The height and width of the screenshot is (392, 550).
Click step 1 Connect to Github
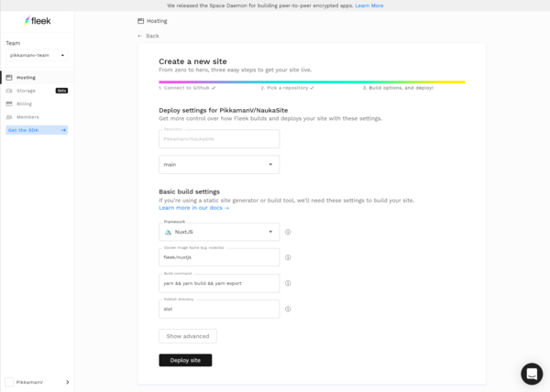click(x=187, y=88)
